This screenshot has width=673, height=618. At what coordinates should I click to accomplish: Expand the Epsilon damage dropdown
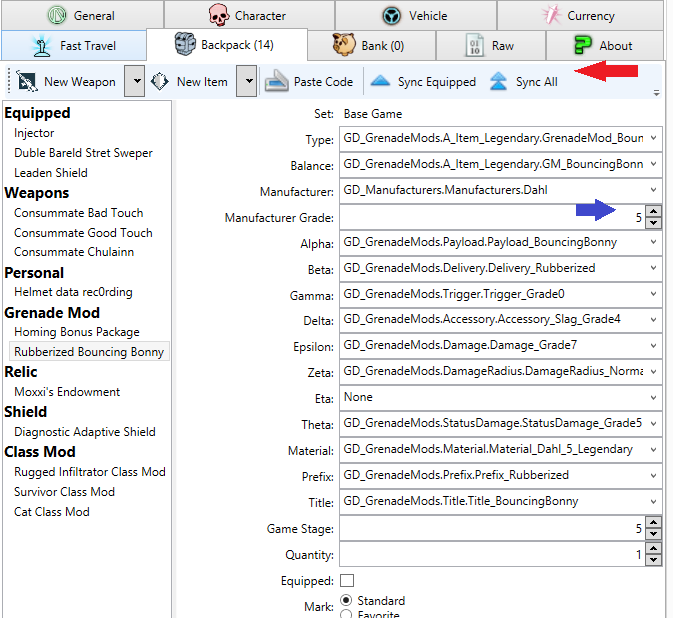(653, 345)
